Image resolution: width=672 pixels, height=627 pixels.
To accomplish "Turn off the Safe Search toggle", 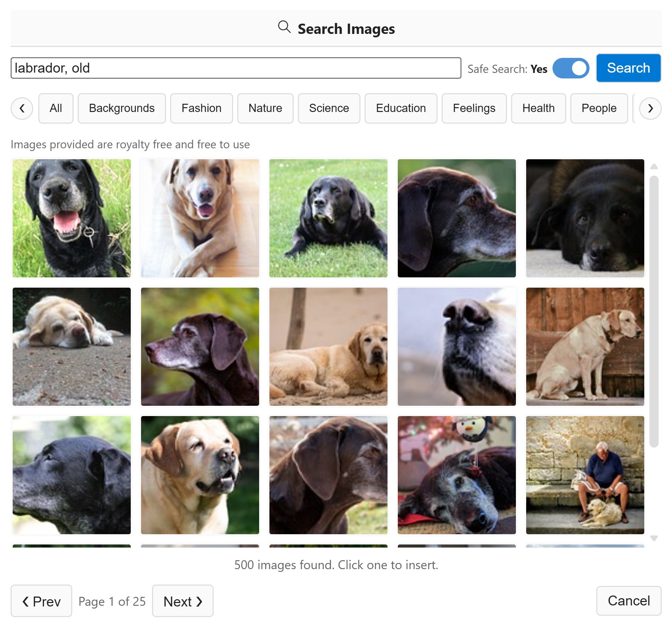I will (x=571, y=68).
